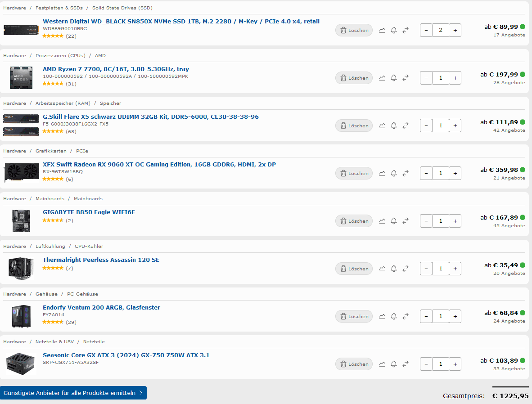Open price history chart for WD_BLACK SN850X SSD
This screenshot has height=404, width=532.
pyautogui.click(x=382, y=30)
